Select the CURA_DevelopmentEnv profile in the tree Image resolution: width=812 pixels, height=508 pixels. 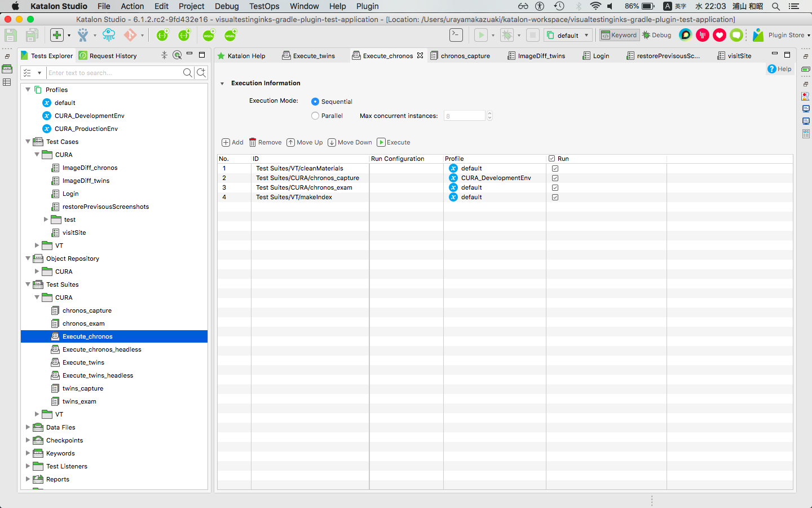90,116
